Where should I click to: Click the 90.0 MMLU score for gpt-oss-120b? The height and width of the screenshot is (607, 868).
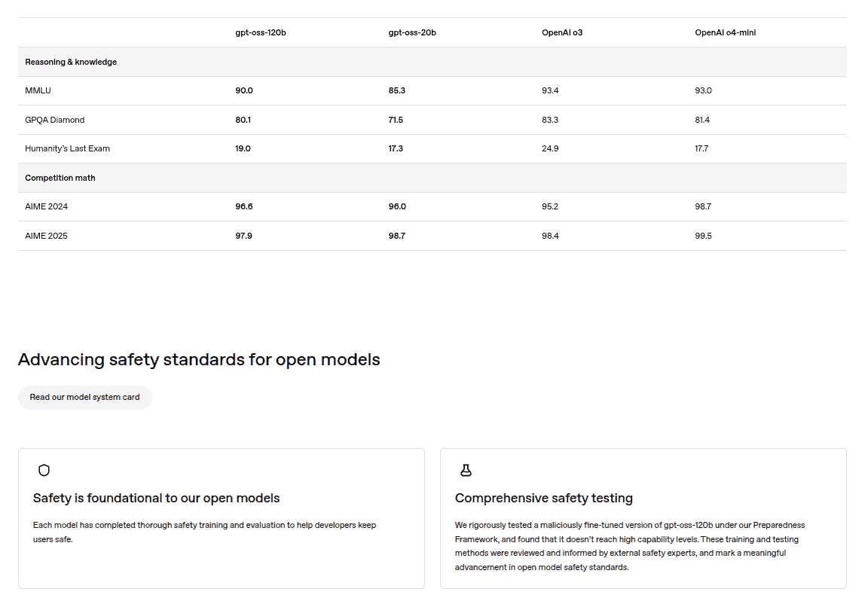point(244,91)
